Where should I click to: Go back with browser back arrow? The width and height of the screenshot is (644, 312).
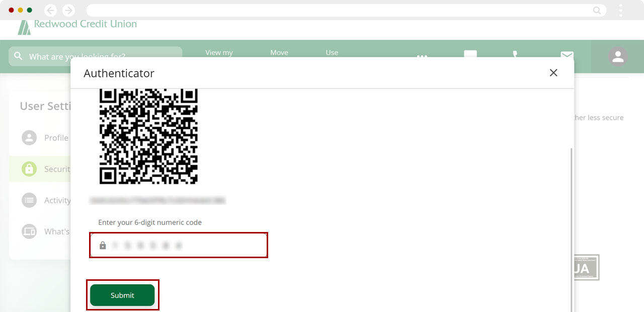click(x=50, y=10)
